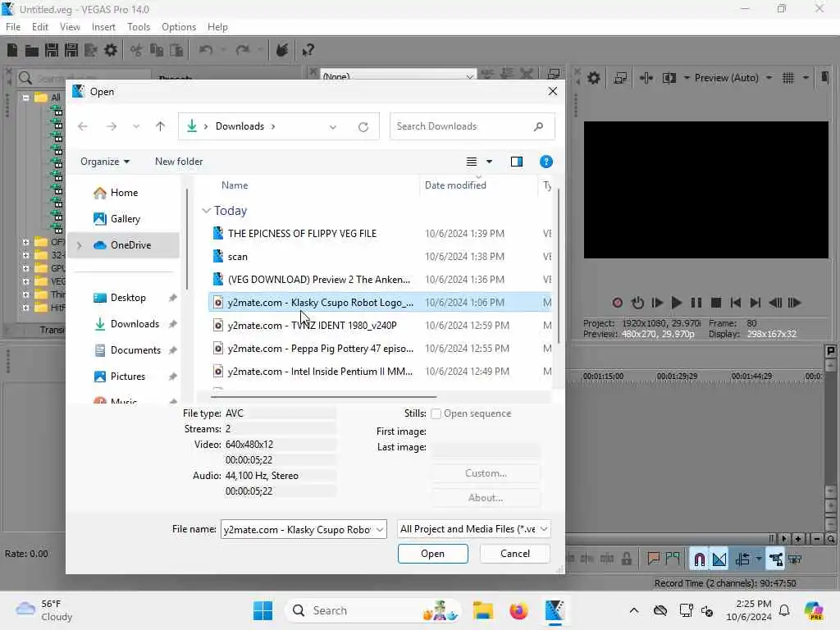Click the What's This help icon
The height and width of the screenshot is (630, 840).
click(308, 50)
